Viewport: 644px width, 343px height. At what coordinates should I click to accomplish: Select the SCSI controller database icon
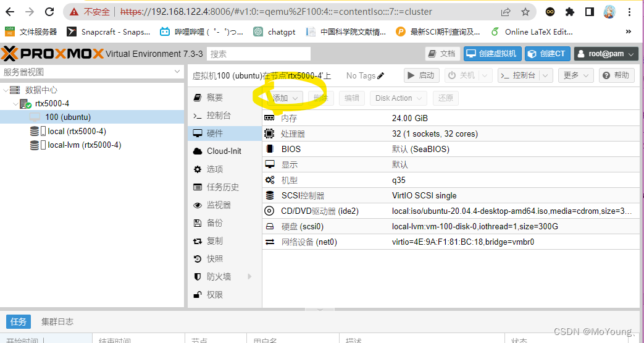269,195
